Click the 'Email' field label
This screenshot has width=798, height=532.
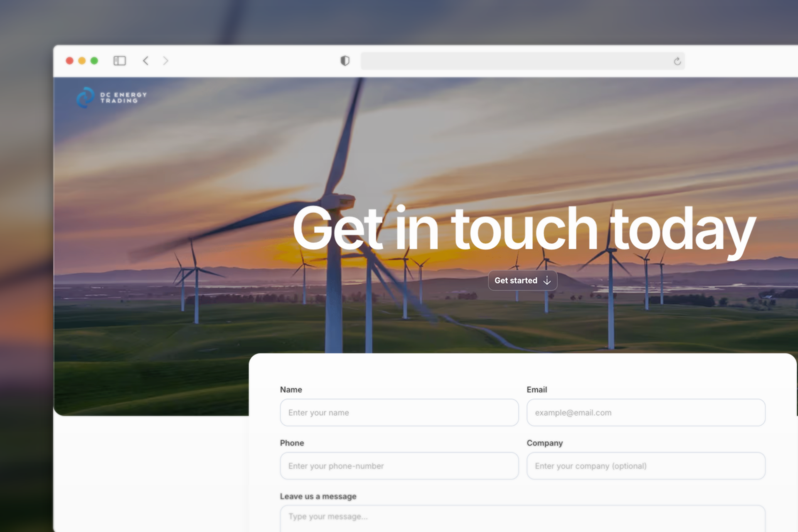tap(537, 389)
